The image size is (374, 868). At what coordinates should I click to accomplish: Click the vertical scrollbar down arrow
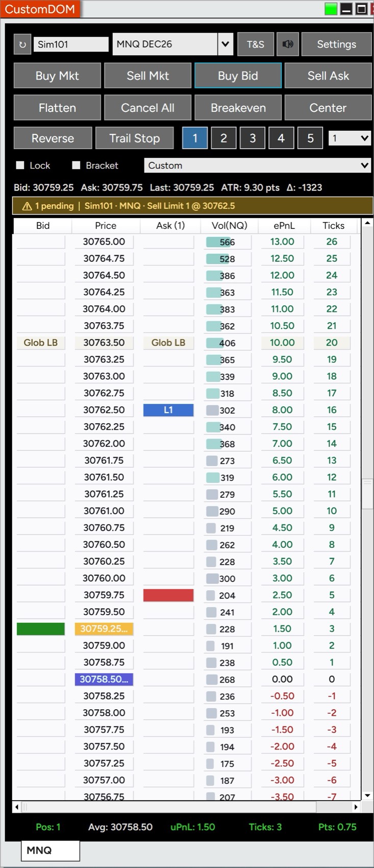click(x=367, y=795)
